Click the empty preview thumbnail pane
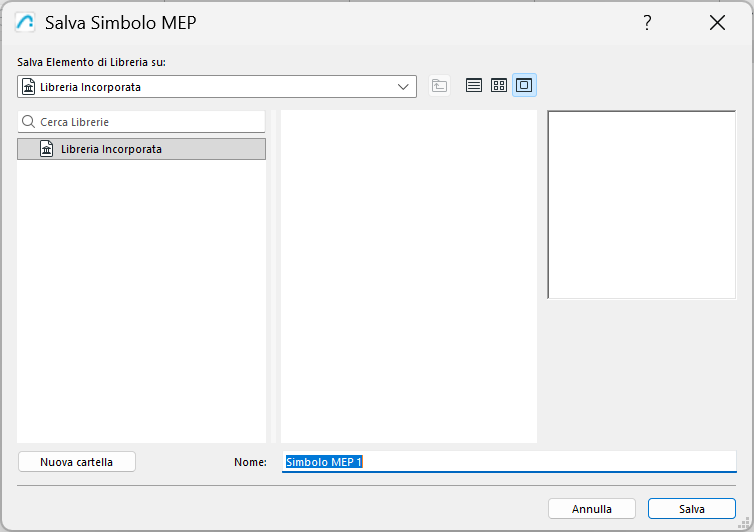Image resolution: width=754 pixels, height=532 pixels. point(641,205)
